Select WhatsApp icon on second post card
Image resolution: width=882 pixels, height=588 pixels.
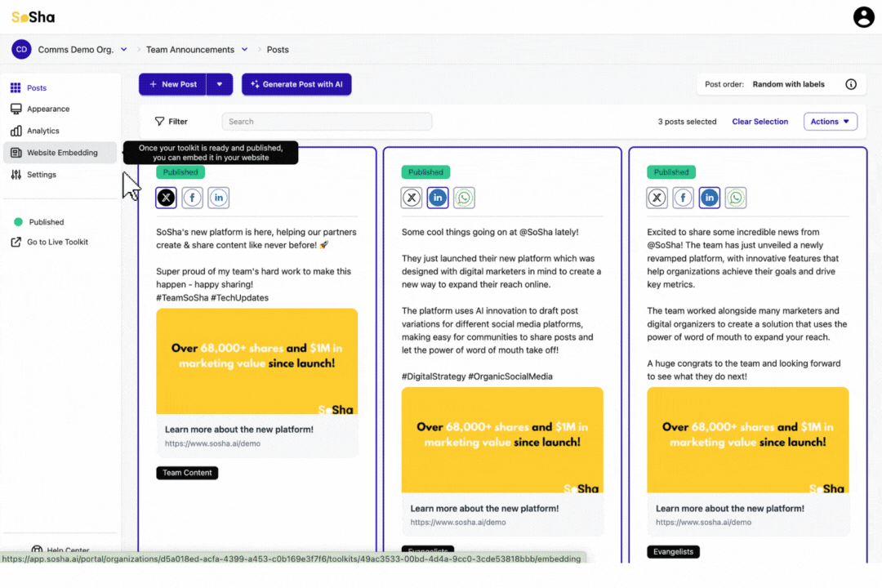point(464,198)
